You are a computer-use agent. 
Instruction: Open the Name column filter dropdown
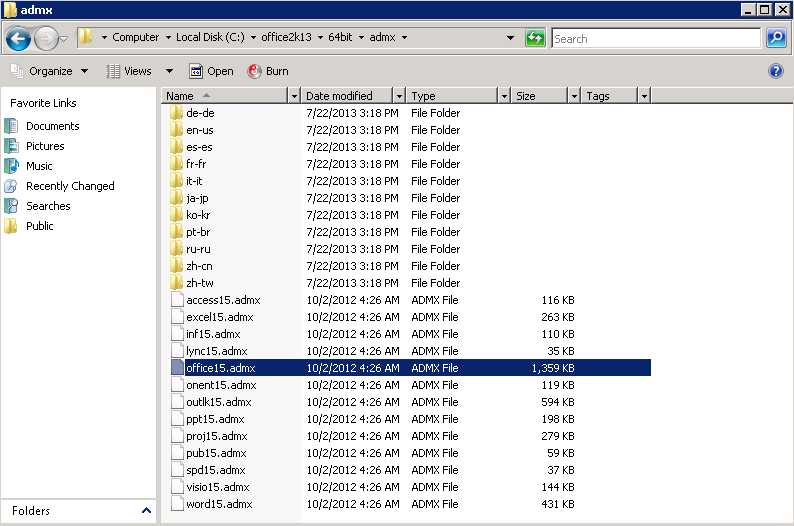(x=294, y=96)
